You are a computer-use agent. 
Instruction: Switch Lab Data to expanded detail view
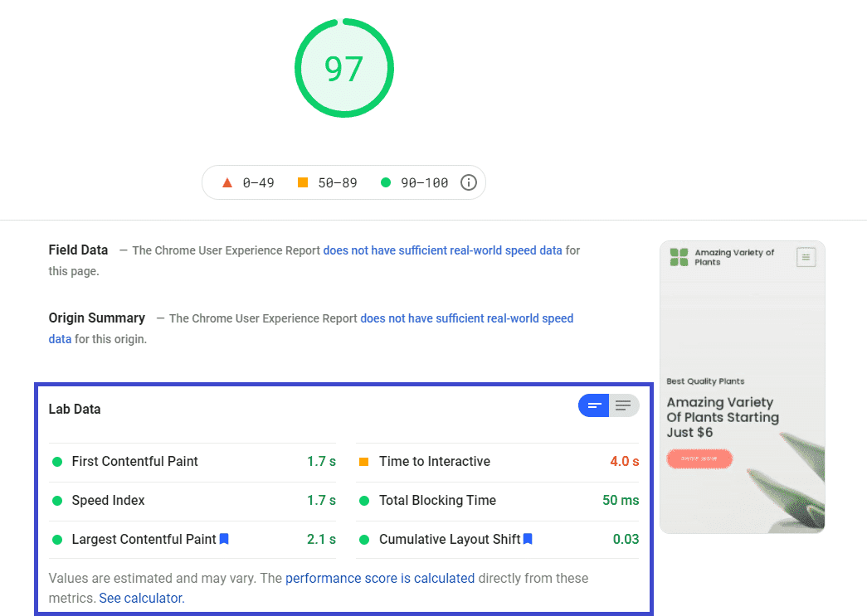(x=624, y=405)
